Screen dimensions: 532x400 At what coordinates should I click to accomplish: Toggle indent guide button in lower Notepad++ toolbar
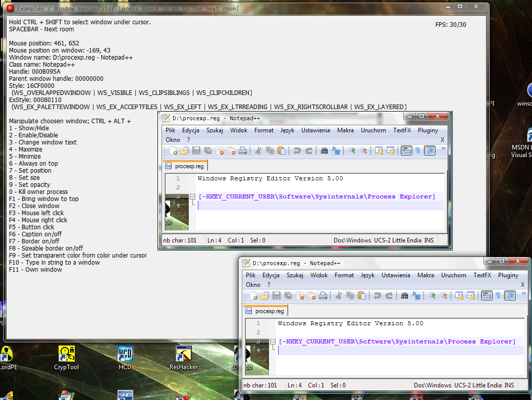click(510, 295)
